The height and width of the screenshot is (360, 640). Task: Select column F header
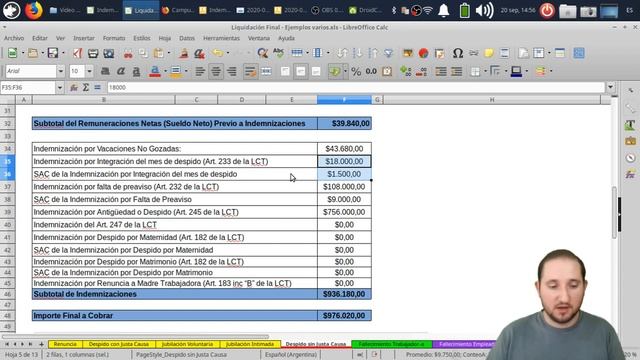[x=344, y=100]
